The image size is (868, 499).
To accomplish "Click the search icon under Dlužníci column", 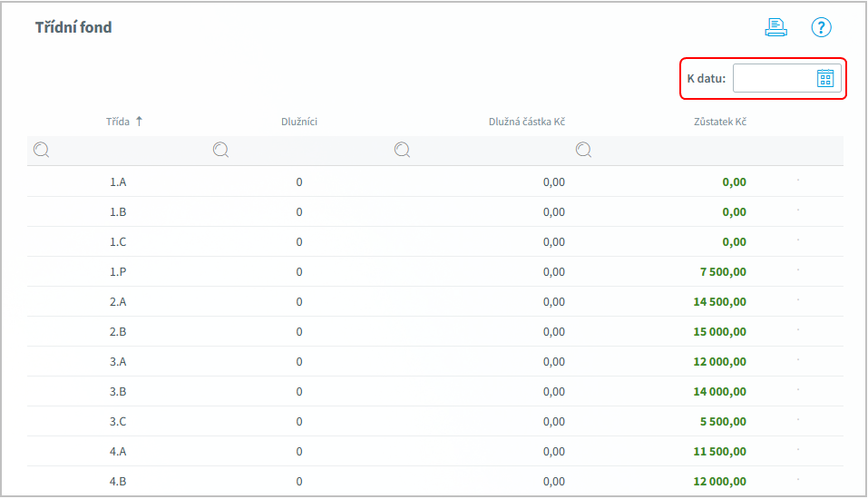I will pos(221,150).
